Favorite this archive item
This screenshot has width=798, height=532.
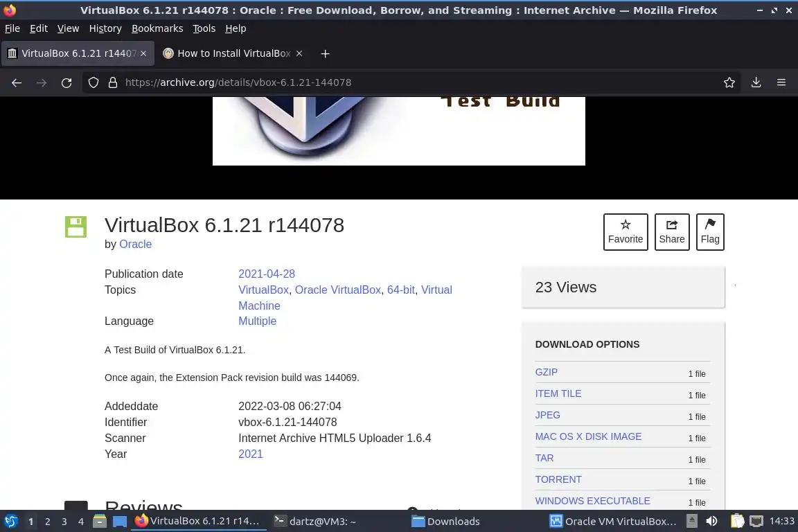[626, 232]
